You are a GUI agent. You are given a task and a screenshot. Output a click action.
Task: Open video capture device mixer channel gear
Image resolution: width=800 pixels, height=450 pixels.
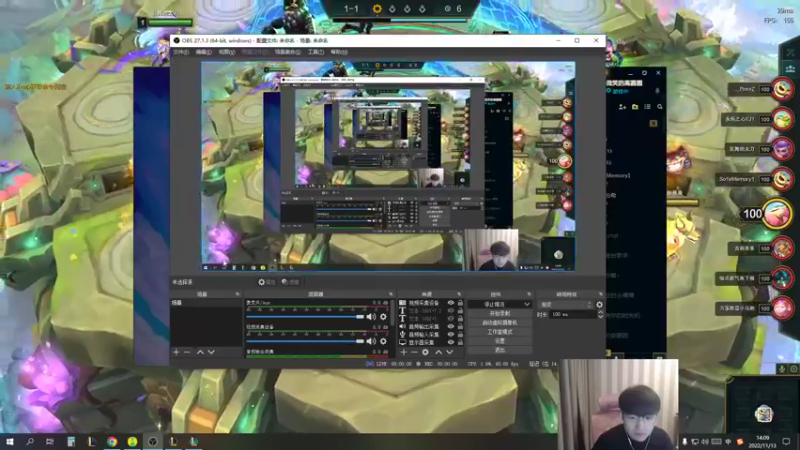[x=383, y=341]
